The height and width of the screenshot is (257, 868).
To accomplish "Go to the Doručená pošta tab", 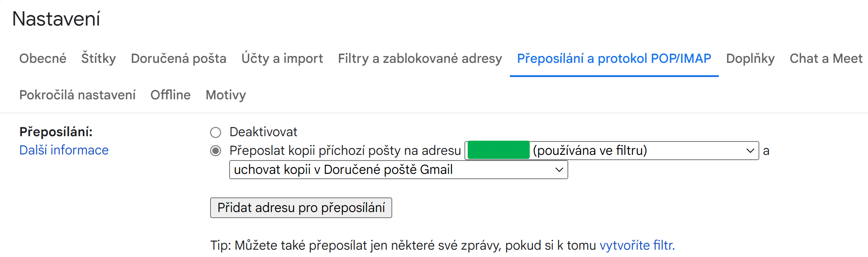I will click(178, 59).
